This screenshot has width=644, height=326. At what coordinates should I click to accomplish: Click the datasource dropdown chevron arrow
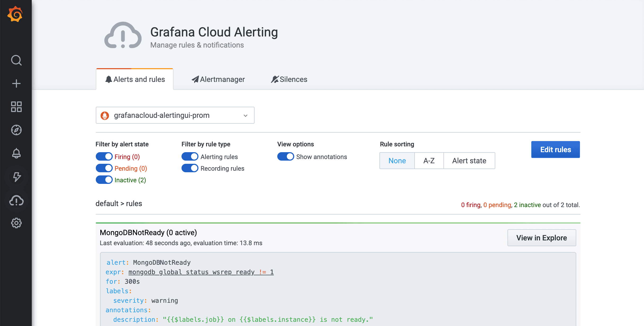tap(246, 116)
